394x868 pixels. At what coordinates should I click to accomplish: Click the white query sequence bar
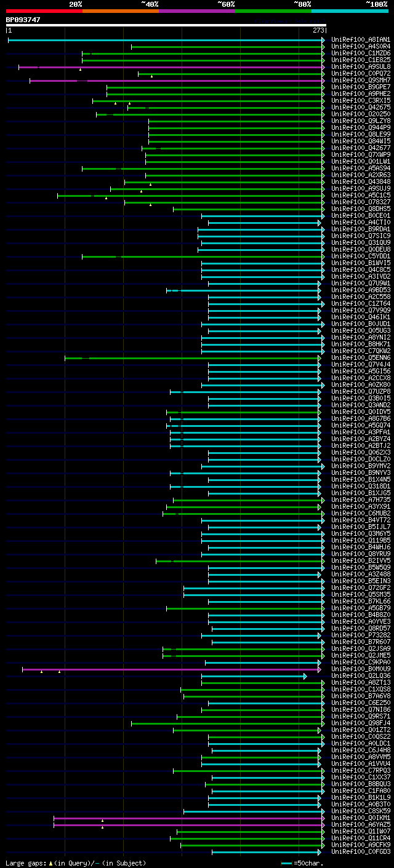[166, 25]
